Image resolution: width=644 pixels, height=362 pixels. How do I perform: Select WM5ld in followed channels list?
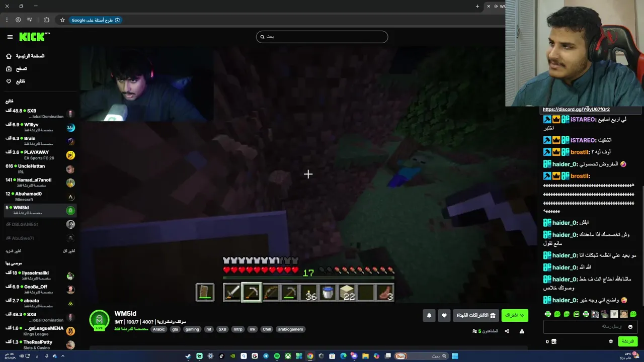39,210
